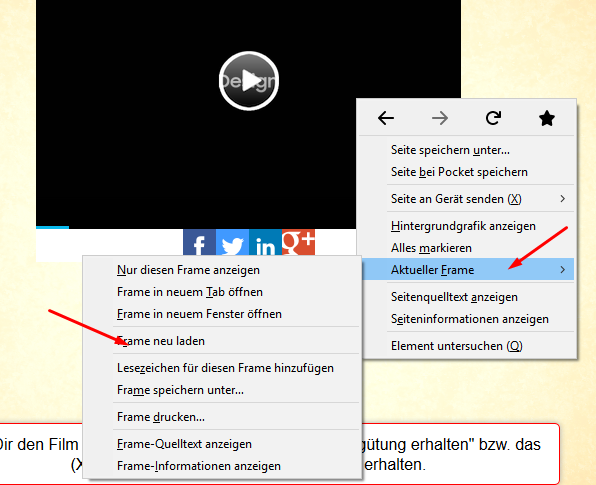This screenshot has width=596, height=485.
Task: Play the video with center play button
Action: pyautogui.click(x=249, y=81)
